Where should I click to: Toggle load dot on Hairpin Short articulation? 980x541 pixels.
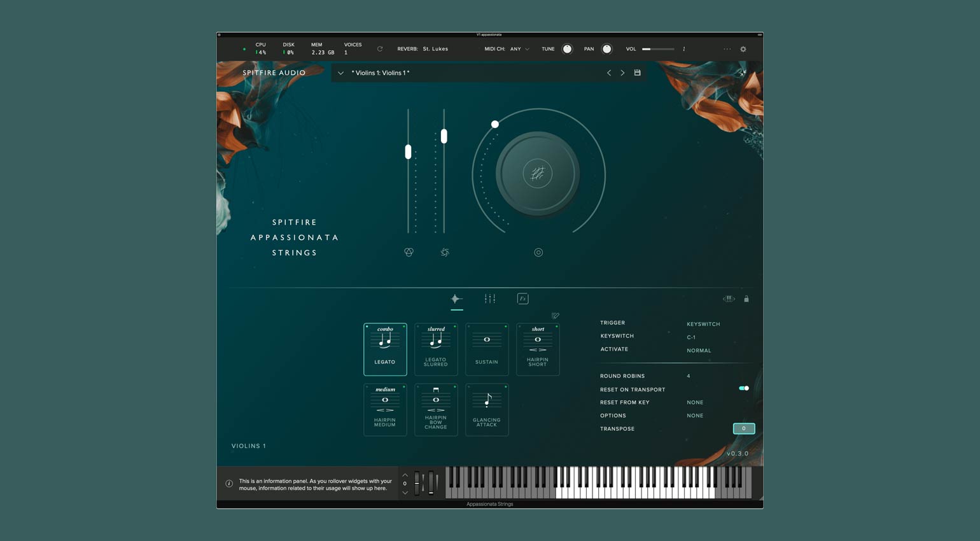(556, 327)
